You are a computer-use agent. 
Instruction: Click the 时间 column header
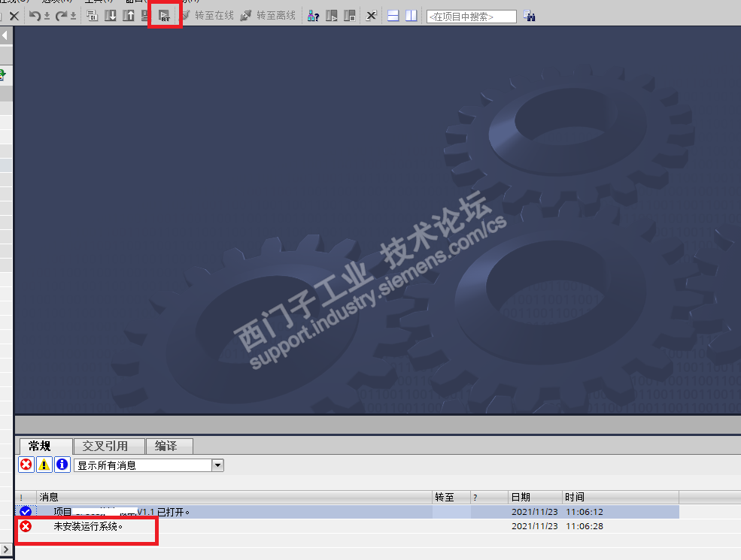tap(621, 497)
